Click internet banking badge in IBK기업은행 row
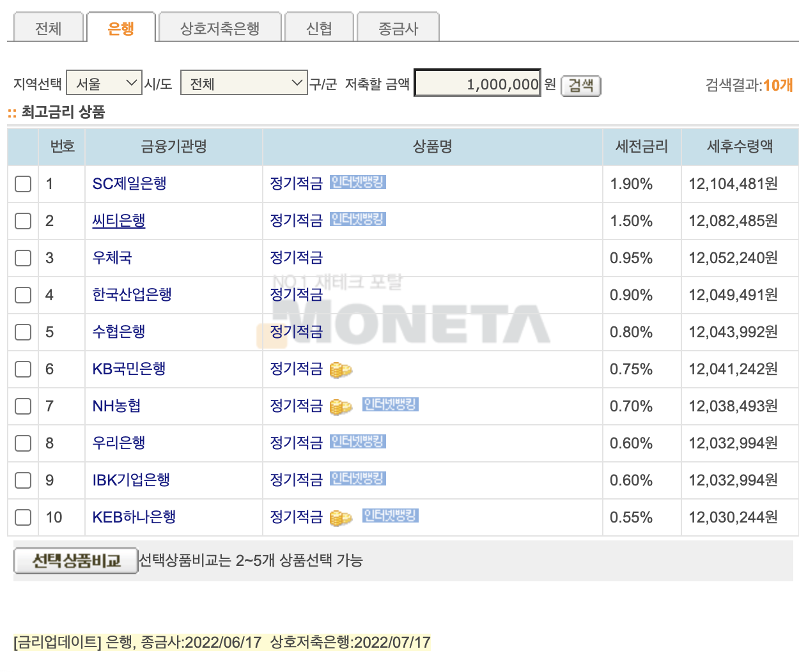The image size is (799, 672). coord(358,479)
